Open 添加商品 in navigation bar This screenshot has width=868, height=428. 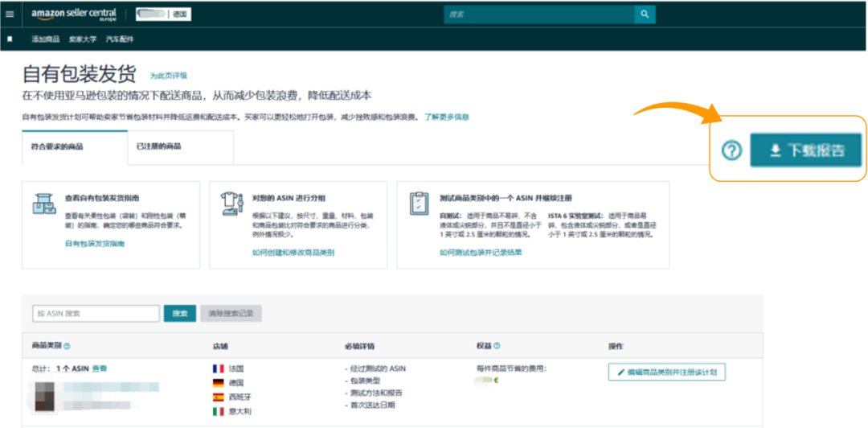click(45, 39)
